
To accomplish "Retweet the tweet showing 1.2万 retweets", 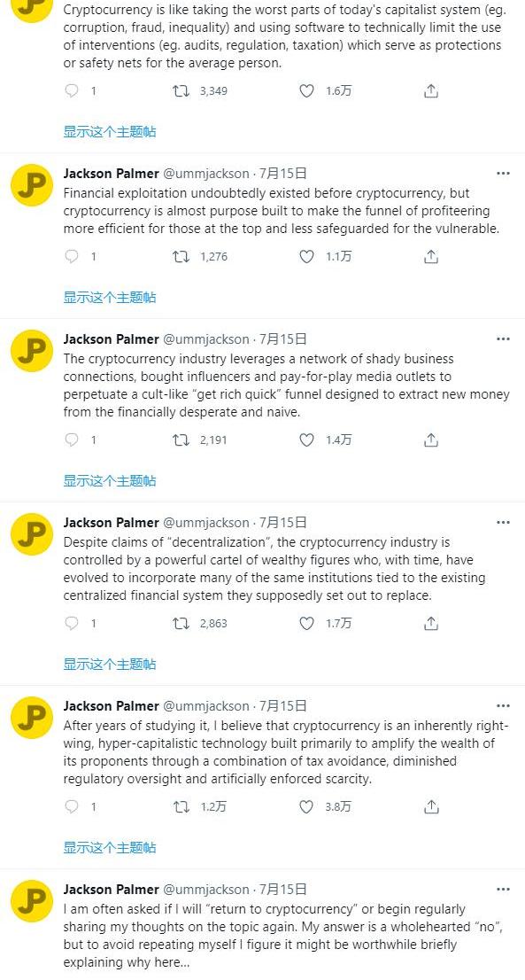I will click(181, 807).
